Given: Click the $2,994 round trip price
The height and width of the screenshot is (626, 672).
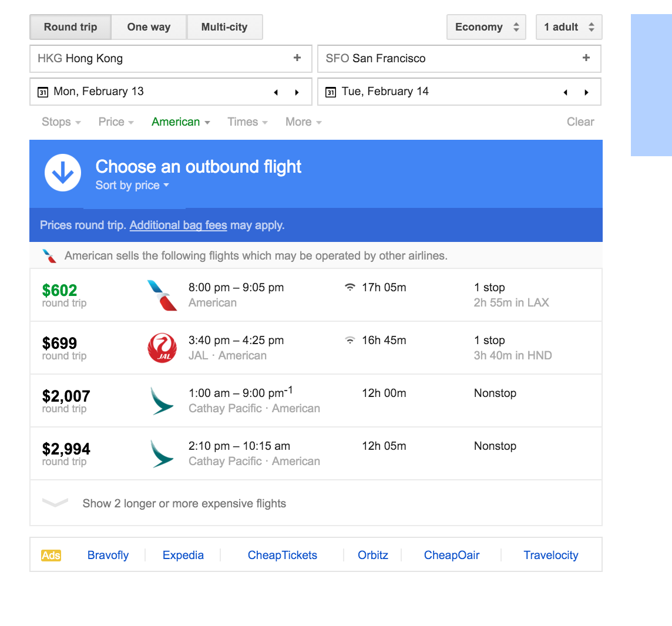Looking at the screenshot, I should tap(66, 449).
